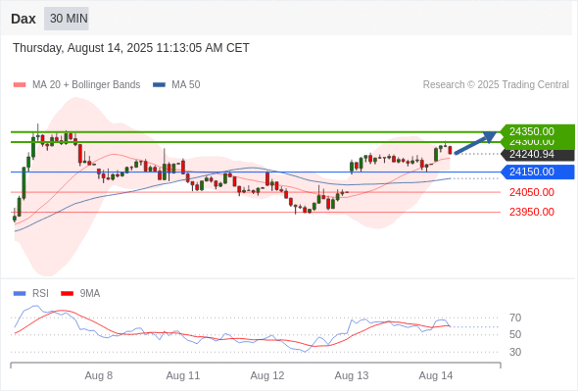Click the 24350.00 green resistance label

[x=538, y=131]
